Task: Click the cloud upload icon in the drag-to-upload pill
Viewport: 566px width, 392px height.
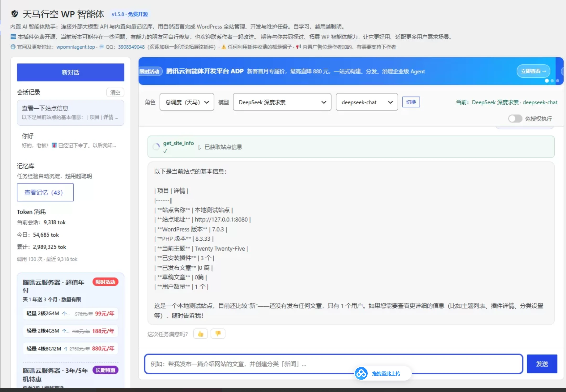Action: [361, 374]
